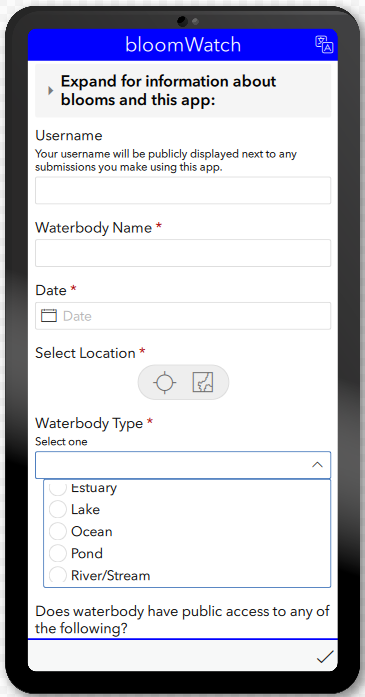Submit form with checkmark icon
The height and width of the screenshot is (697, 365).
(325, 657)
